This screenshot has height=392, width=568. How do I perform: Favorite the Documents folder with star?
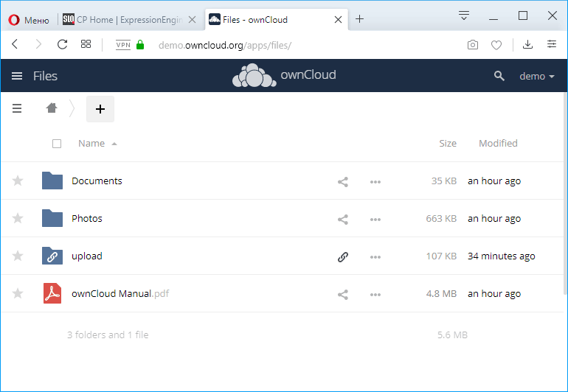pyautogui.click(x=18, y=181)
